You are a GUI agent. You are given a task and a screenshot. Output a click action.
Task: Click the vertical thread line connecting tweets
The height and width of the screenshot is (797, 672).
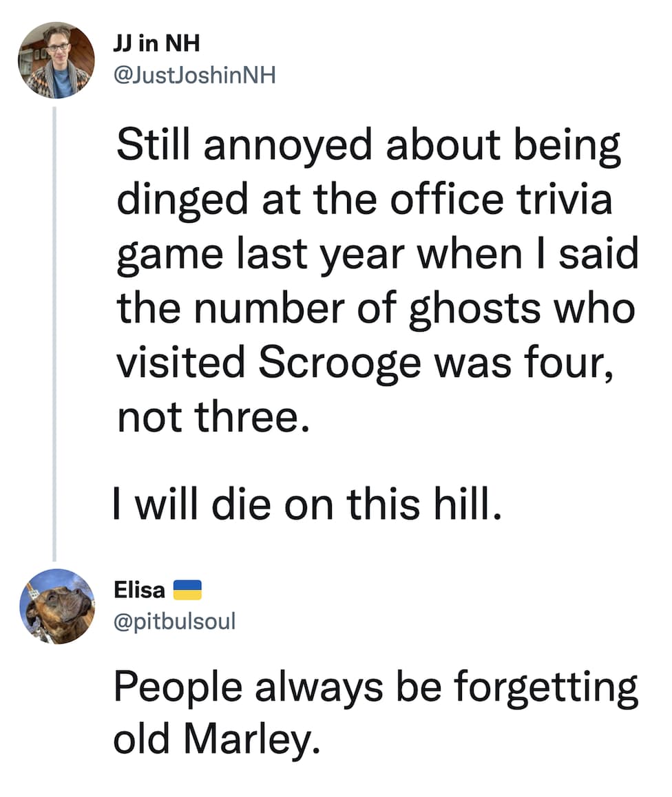[x=54, y=330]
